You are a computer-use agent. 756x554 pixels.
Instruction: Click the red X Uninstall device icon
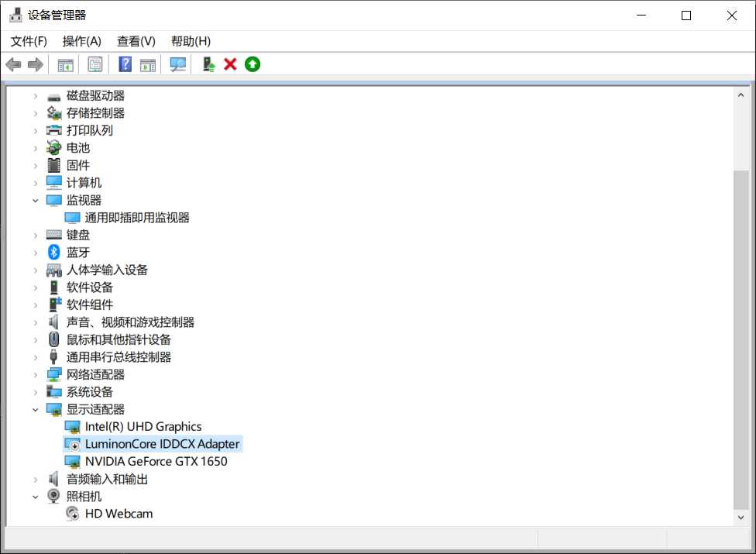[x=230, y=64]
